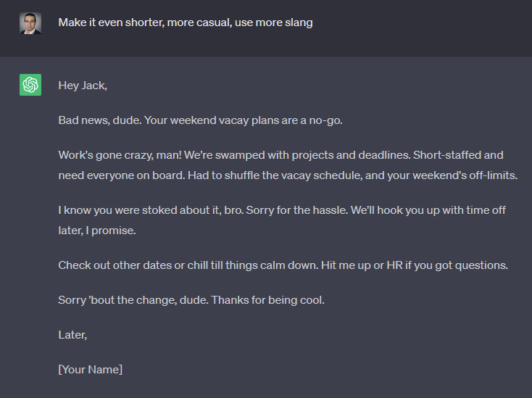This screenshot has height=398, width=532.
Task: Click the 'later, I promise.' line
Action: [x=97, y=231]
